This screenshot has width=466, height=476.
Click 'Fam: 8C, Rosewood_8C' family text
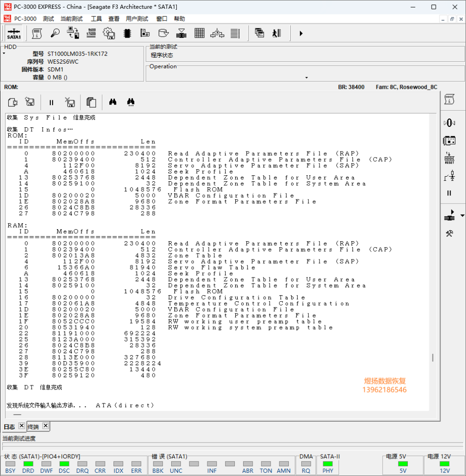pos(406,87)
